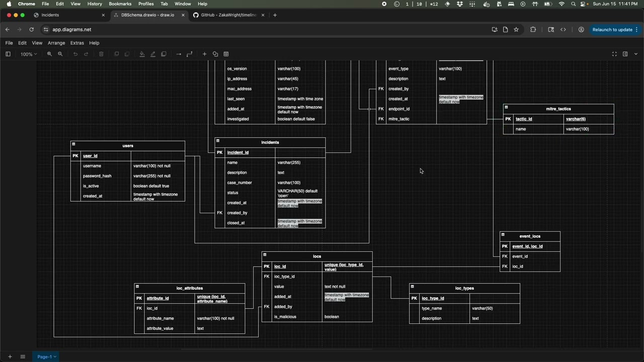Click the zoom in magnifier icon
The width and height of the screenshot is (644, 362).
point(49,54)
